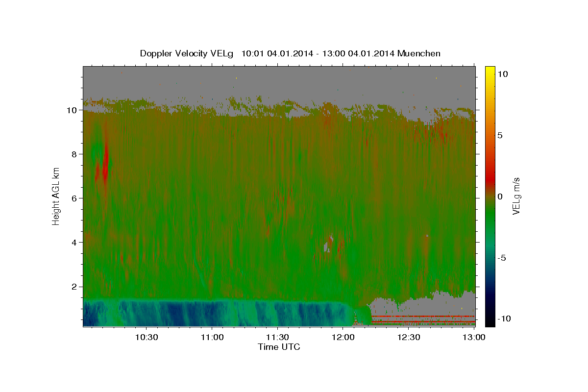
Task: Click the 12:00 time tick label
Action: point(343,337)
